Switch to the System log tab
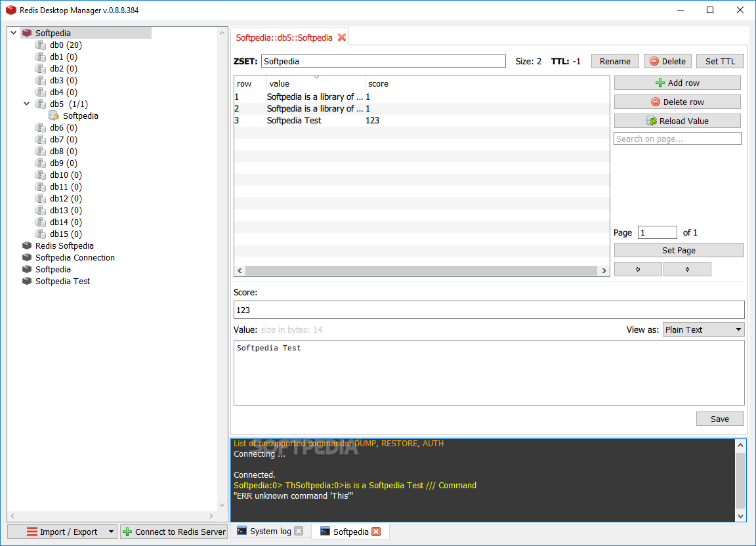756x546 pixels. click(270, 531)
